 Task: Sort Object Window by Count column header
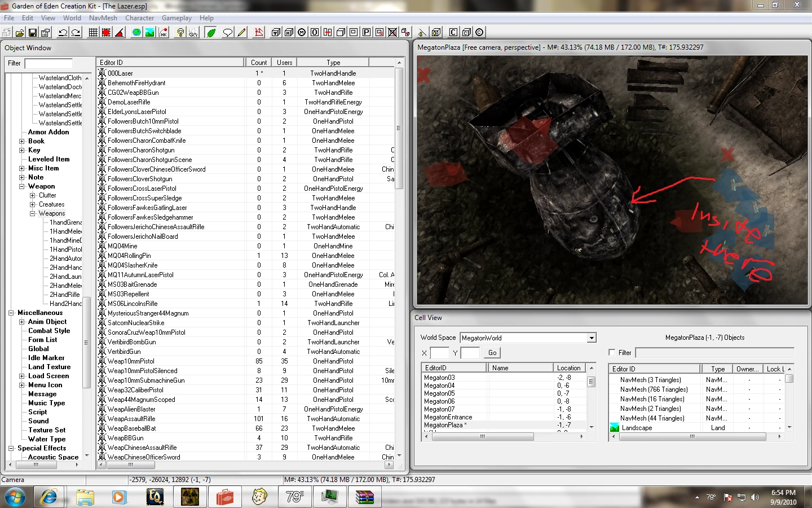click(x=259, y=63)
